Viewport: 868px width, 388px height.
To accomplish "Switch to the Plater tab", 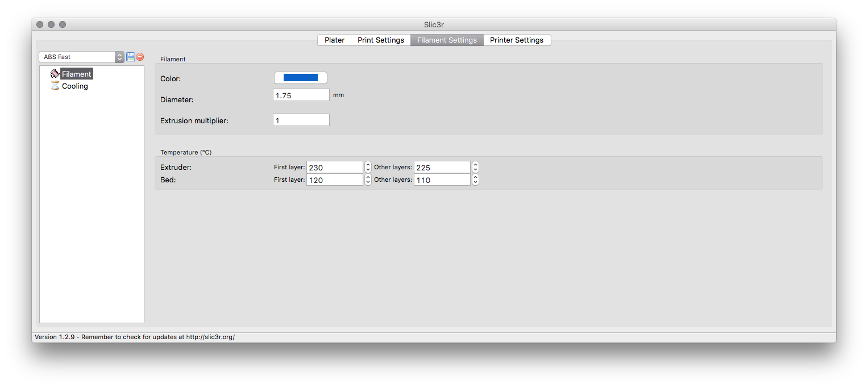I will click(334, 40).
